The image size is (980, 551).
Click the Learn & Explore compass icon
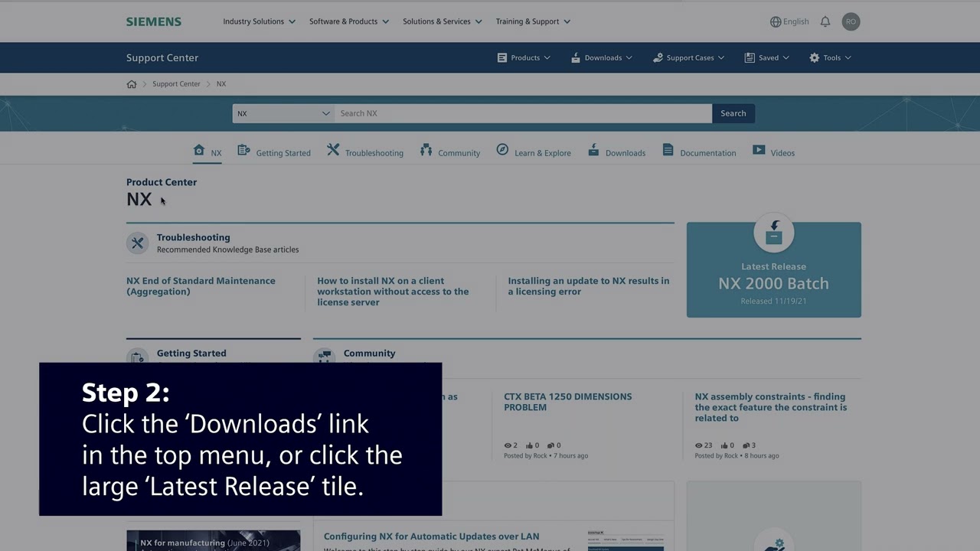coord(502,150)
